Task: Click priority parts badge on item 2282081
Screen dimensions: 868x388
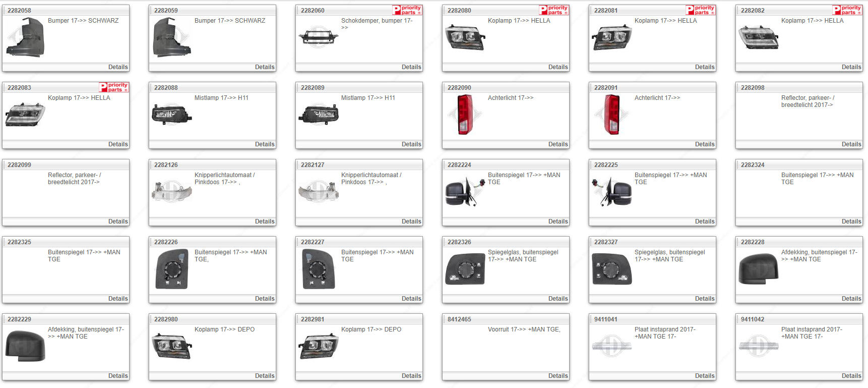Action: coord(700,10)
